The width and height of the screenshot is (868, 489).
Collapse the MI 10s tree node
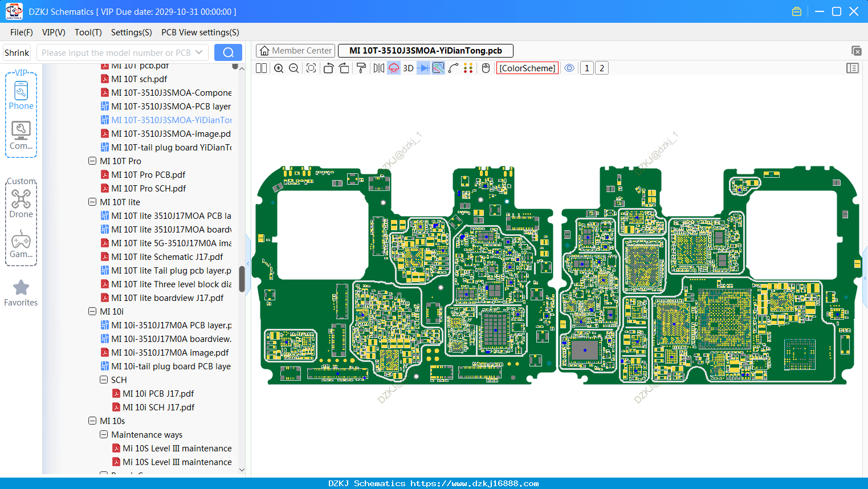point(92,421)
